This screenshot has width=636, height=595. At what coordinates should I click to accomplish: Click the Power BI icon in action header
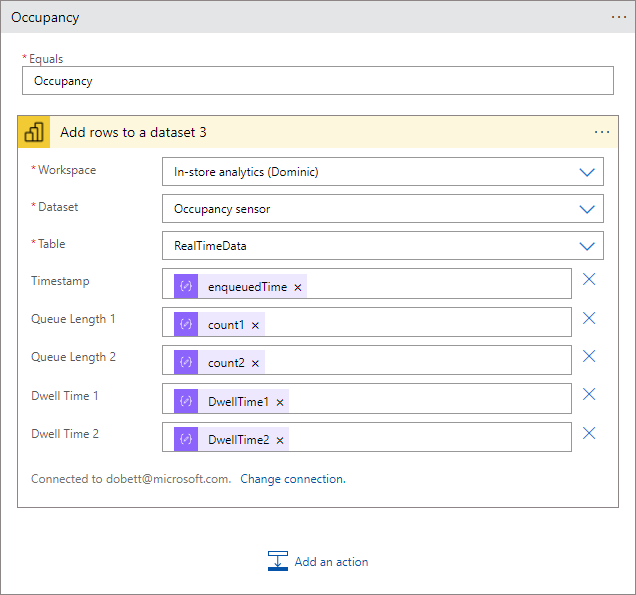coord(34,132)
